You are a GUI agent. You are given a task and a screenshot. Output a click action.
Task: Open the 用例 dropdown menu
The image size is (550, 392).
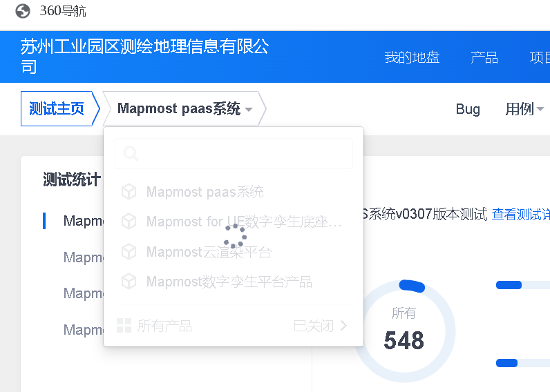[x=524, y=109]
